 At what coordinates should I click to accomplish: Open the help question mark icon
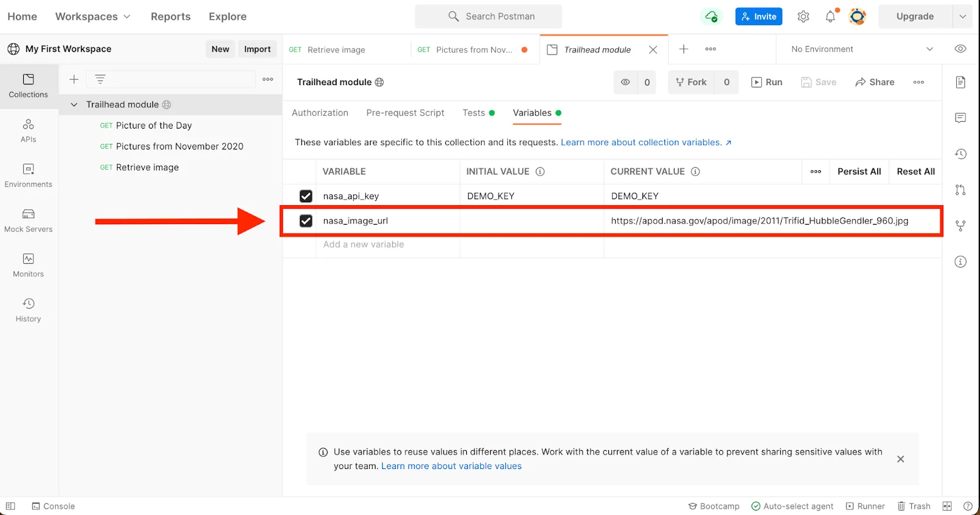968,506
